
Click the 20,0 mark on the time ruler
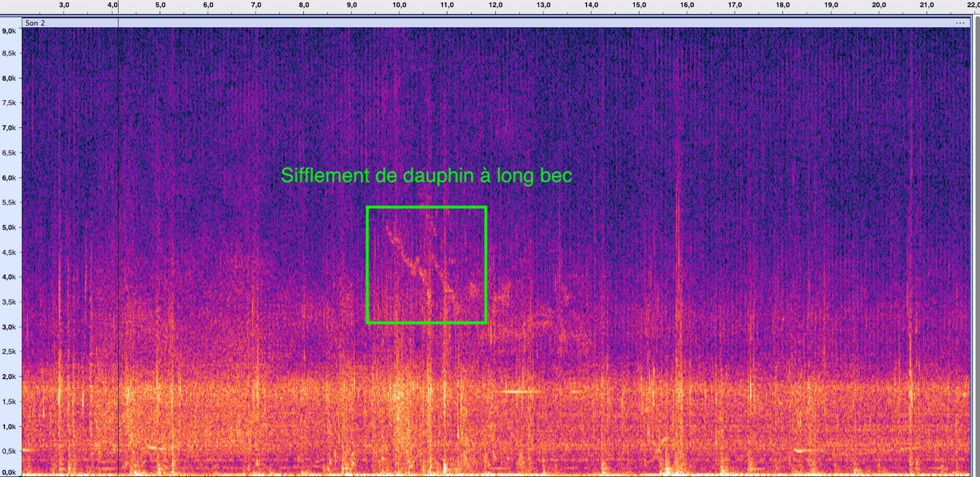879,5
